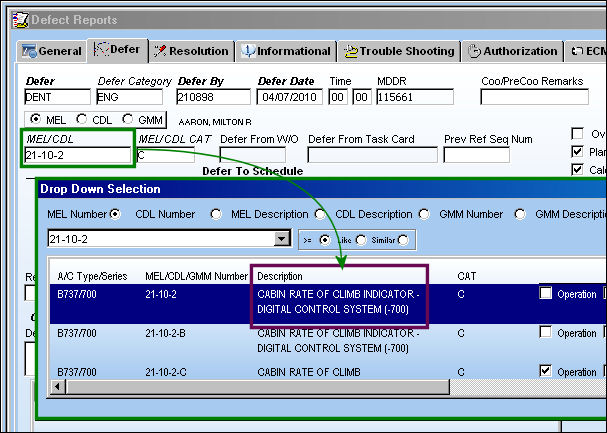Open the Resolution tab
The image size is (607, 433).
click(x=192, y=51)
